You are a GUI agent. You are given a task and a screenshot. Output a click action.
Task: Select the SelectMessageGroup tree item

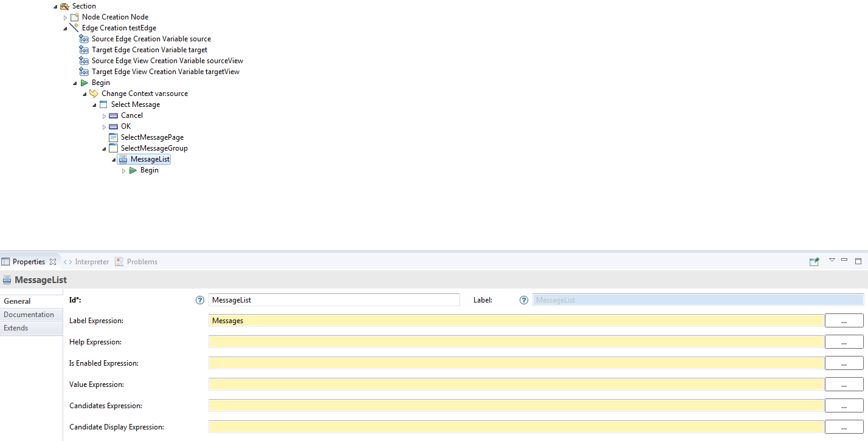[154, 148]
